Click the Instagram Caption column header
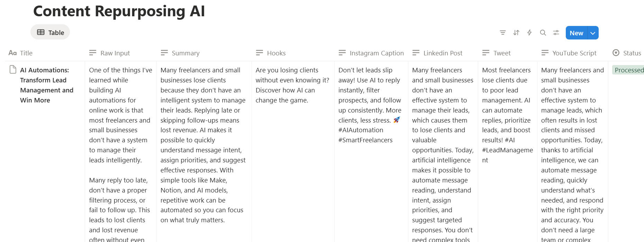The height and width of the screenshot is (242, 644). (377, 53)
